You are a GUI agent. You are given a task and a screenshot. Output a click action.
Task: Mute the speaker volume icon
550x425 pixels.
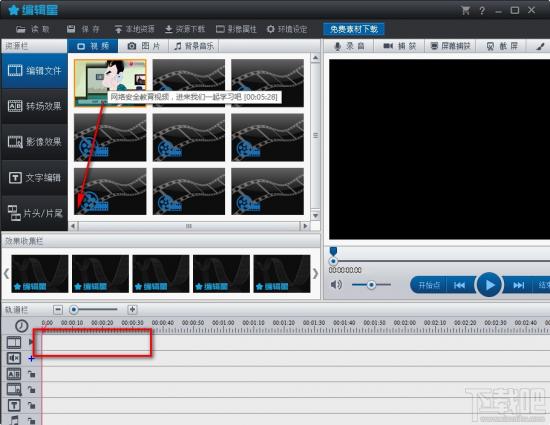[x=336, y=284]
